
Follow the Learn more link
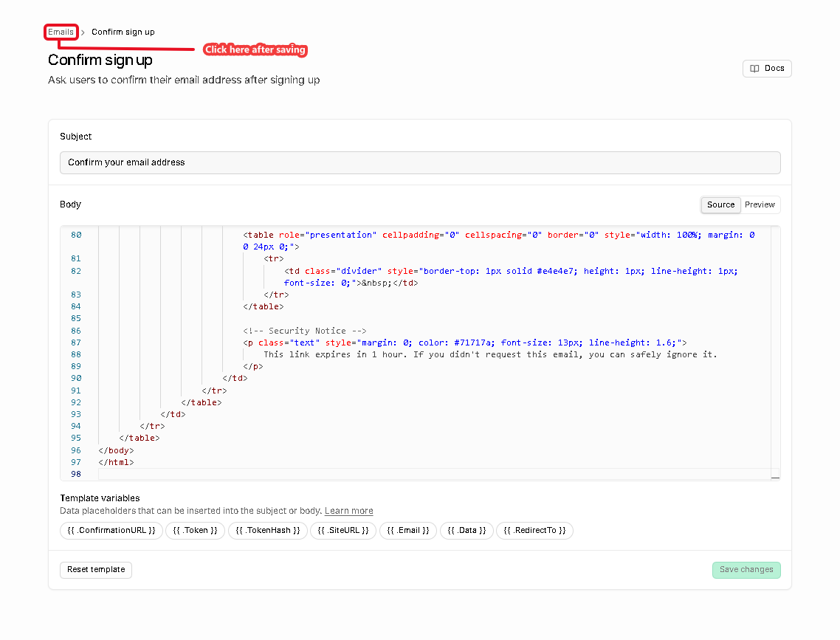348,511
